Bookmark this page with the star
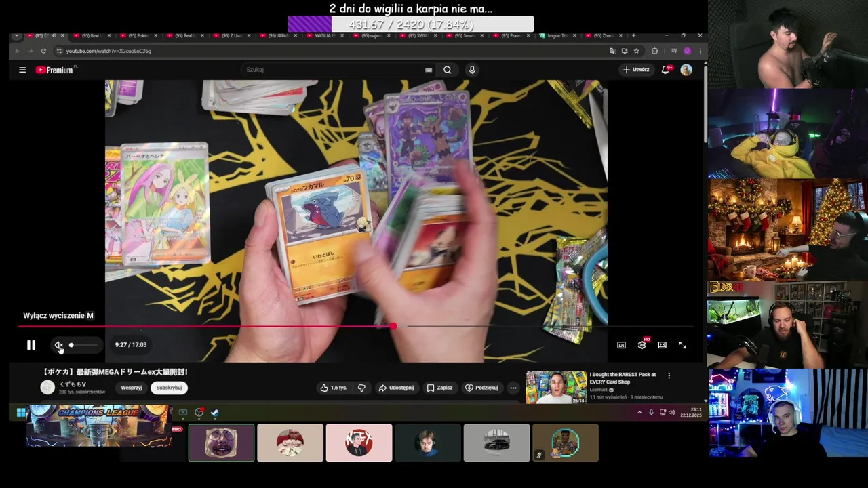This screenshot has height=488, width=868. (636, 51)
